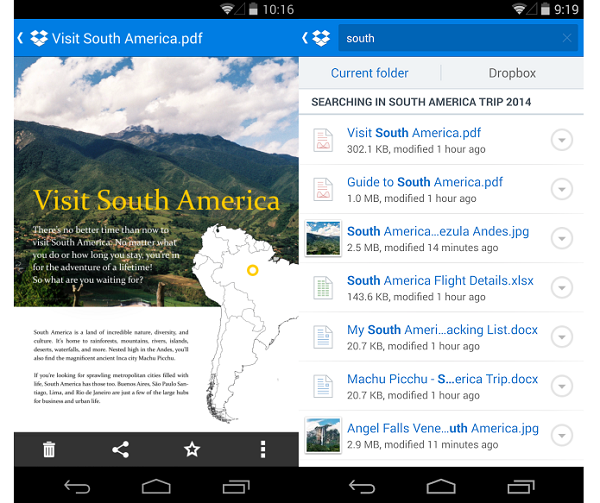The height and width of the screenshot is (503, 600).
Task: Switch to the Current folder tab
Action: (369, 73)
